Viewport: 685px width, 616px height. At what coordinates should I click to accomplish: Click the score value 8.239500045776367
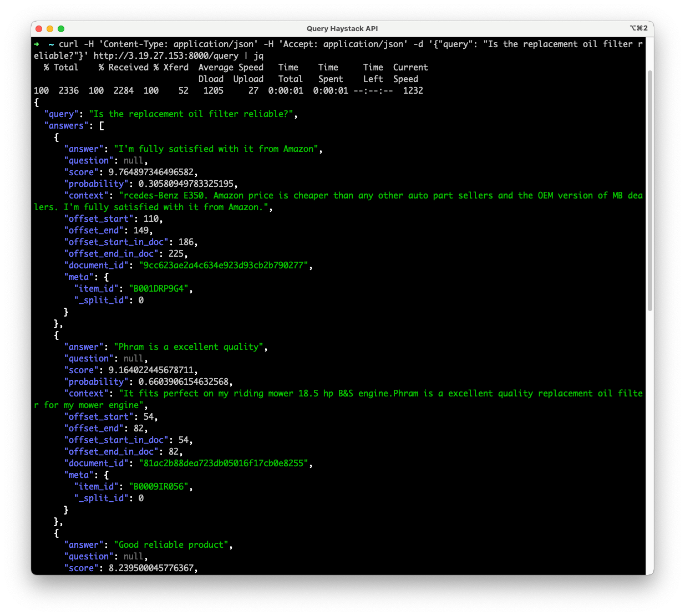[x=151, y=568]
